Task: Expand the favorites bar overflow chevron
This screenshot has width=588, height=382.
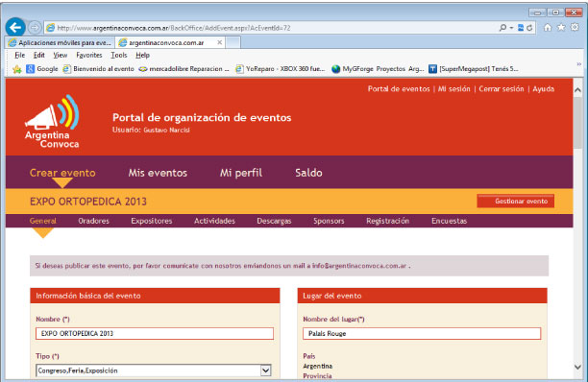Action: (x=578, y=64)
